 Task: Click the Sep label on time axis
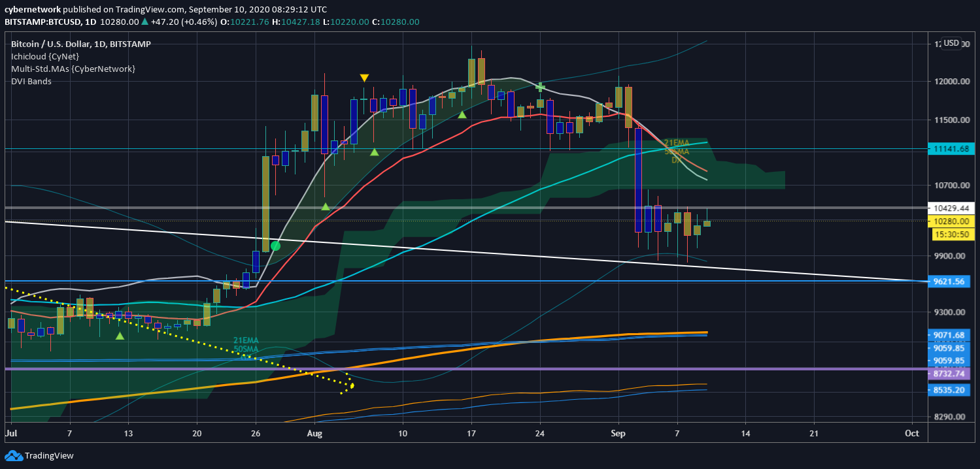click(x=618, y=433)
